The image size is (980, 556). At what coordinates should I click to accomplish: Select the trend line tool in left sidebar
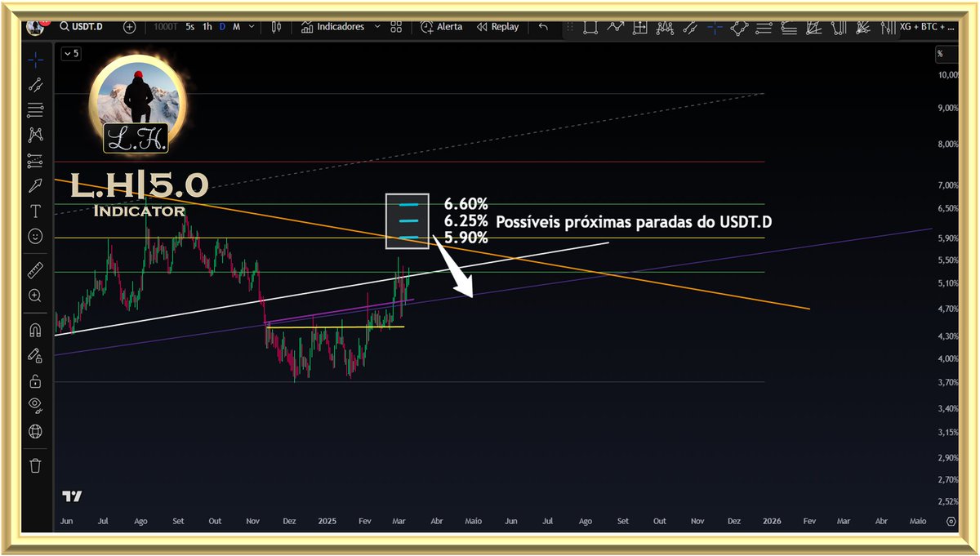(35, 84)
